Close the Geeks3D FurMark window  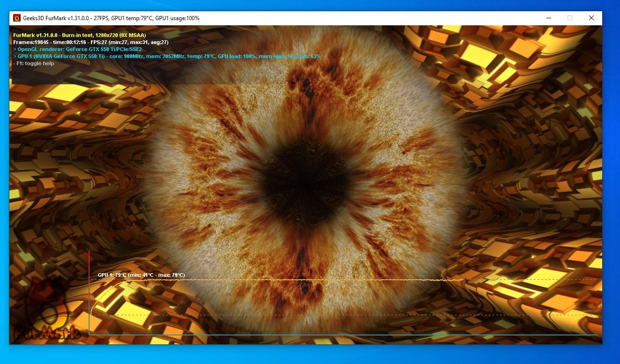(591, 18)
